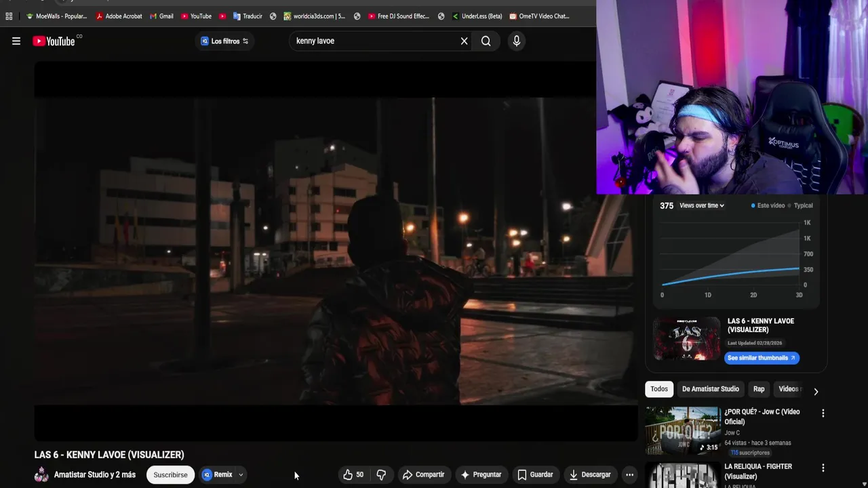Download the video with Descargar

point(589,475)
